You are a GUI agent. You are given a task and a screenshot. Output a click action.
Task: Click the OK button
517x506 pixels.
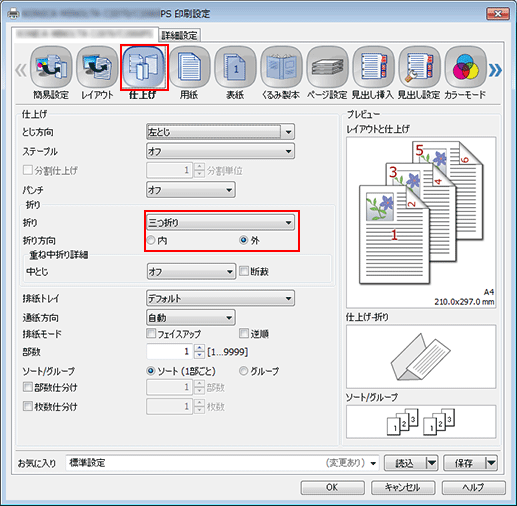coord(332,487)
